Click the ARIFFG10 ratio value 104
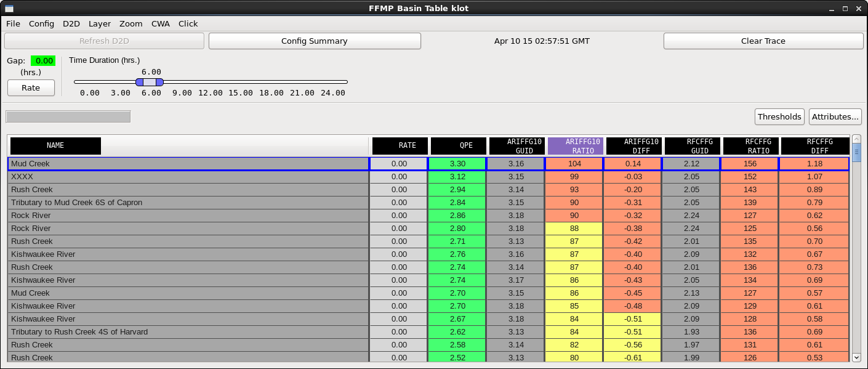 point(574,164)
